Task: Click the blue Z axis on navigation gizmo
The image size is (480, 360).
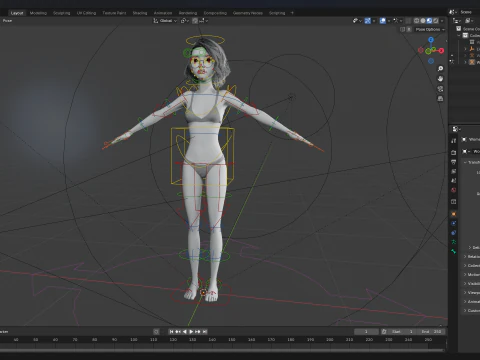Action: (x=431, y=40)
